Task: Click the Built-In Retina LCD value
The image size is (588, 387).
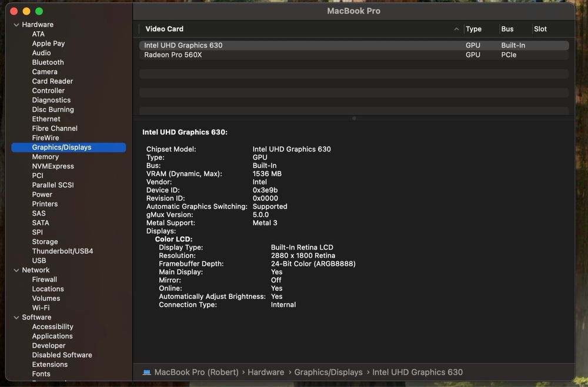Action: [302, 247]
